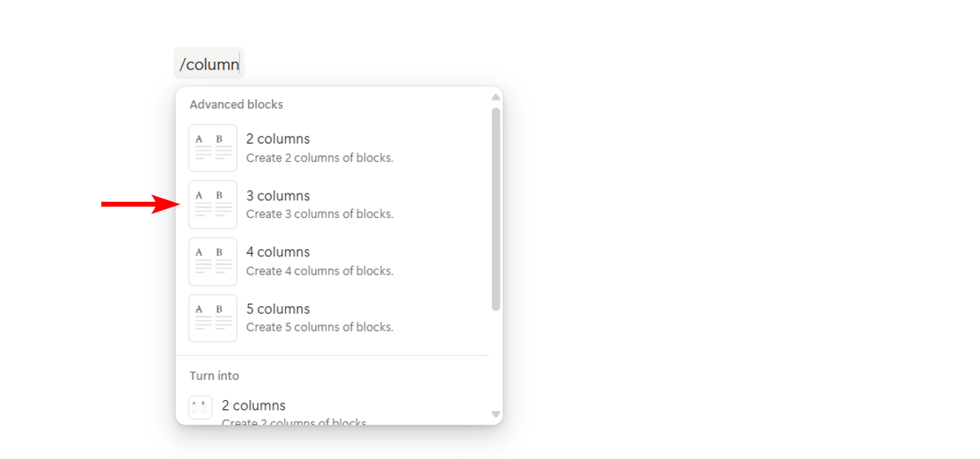980x459 pixels.
Task: Click the 'Turn into' section header
Action: tap(214, 376)
